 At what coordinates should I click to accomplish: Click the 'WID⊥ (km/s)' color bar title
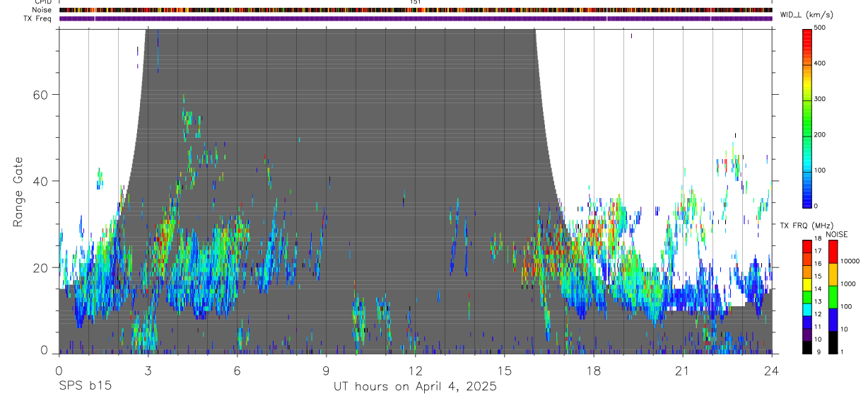(806, 15)
